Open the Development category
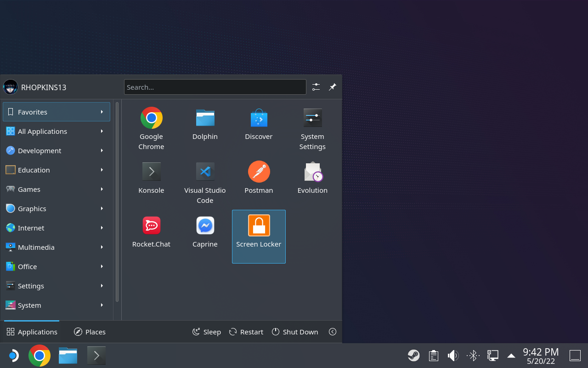Image resolution: width=588 pixels, height=368 pixels. click(57, 150)
